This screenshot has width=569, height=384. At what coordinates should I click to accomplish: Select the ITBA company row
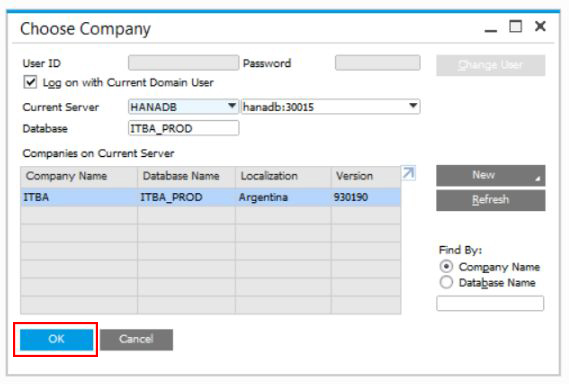coord(211,197)
